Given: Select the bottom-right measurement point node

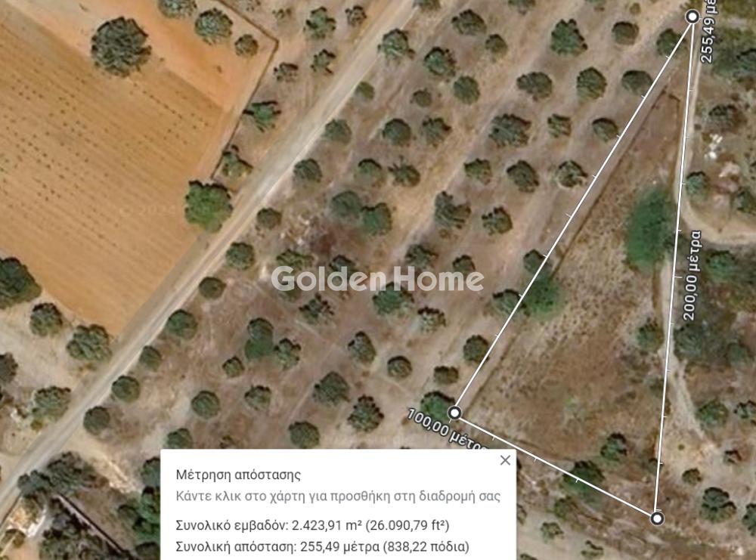Looking at the screenshot, I should tap(657, 518).
